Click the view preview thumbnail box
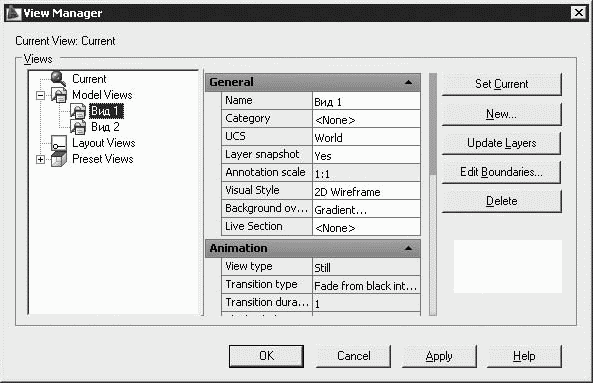This screenshot has width=593, height=383. click(x=508, y=266)
